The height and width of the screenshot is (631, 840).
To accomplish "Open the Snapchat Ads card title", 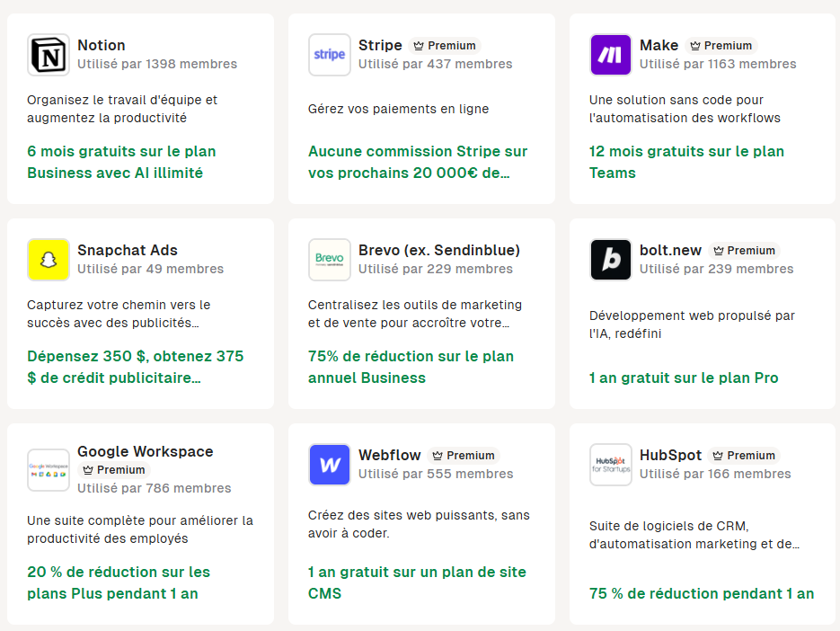I will (128, 250).
